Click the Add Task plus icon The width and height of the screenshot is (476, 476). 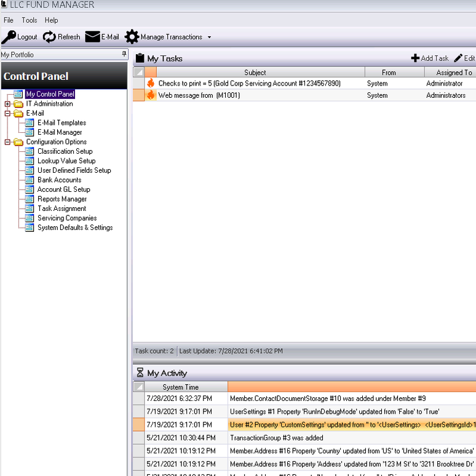(x=415, y=58)
